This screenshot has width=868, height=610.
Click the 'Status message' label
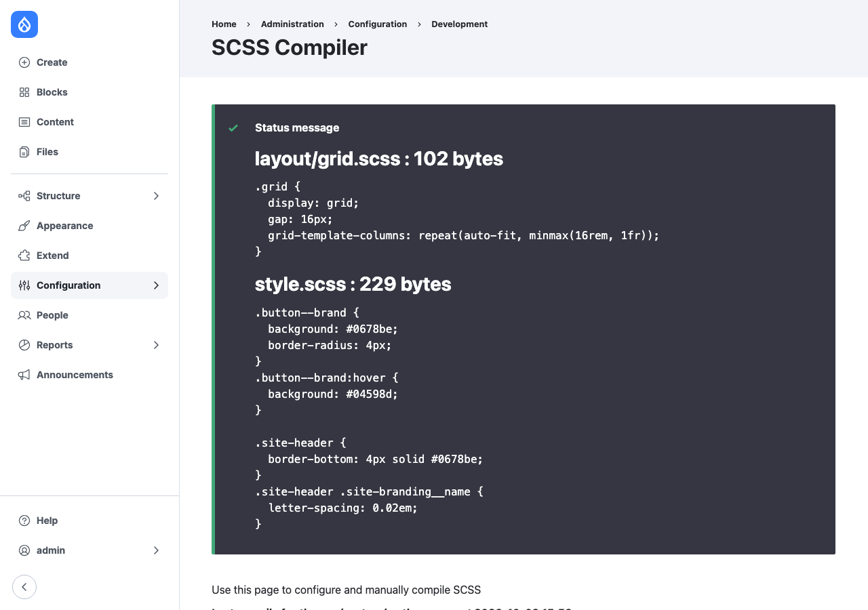click(x=297, y=127)
